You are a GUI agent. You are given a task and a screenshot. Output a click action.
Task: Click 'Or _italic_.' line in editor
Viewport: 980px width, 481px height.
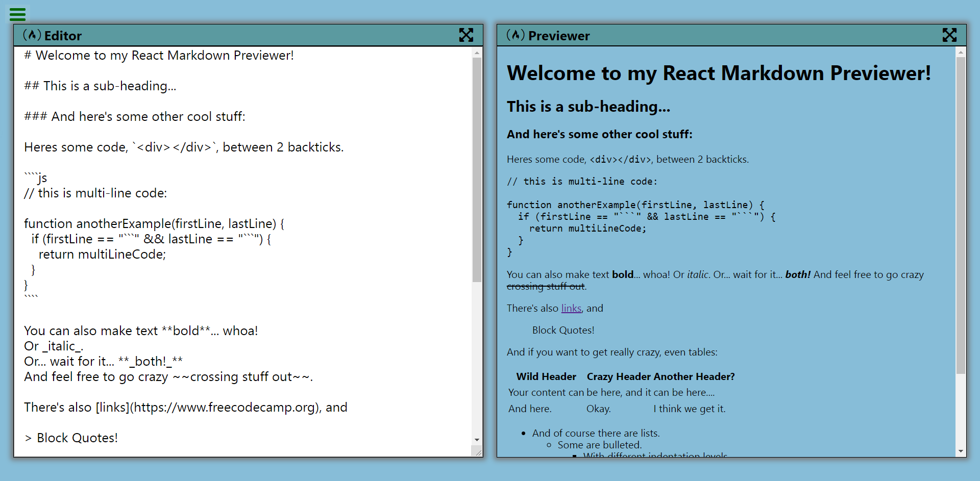coord(54,346)
